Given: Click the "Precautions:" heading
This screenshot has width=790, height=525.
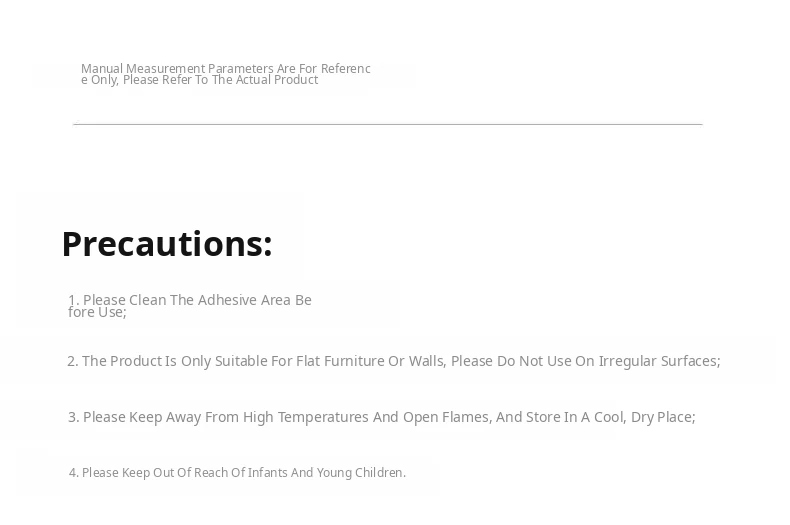Looking at the screenshot, I should 166,244.
